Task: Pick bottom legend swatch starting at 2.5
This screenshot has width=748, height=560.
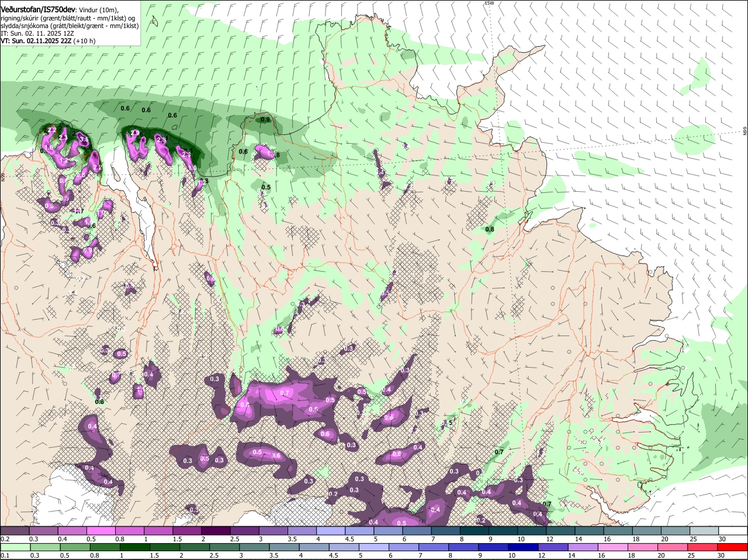Action: (x=224, y=548)
